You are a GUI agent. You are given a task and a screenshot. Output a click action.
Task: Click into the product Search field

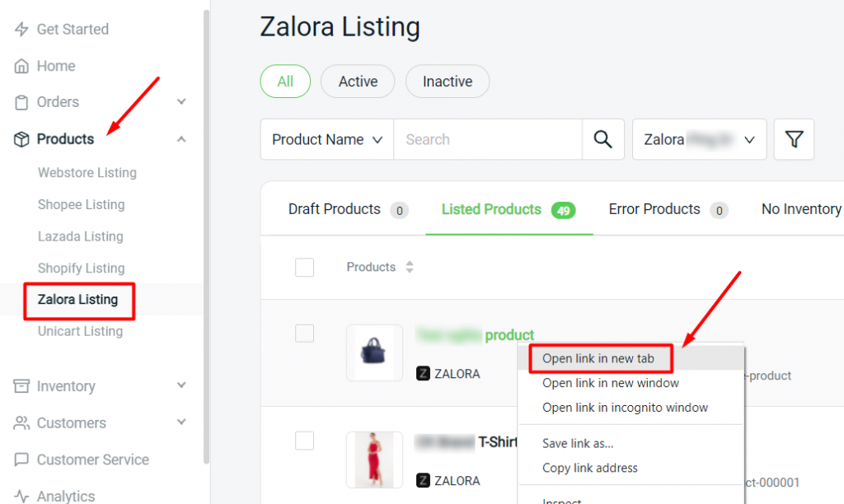pyautogui.click(x=488, y=139)
